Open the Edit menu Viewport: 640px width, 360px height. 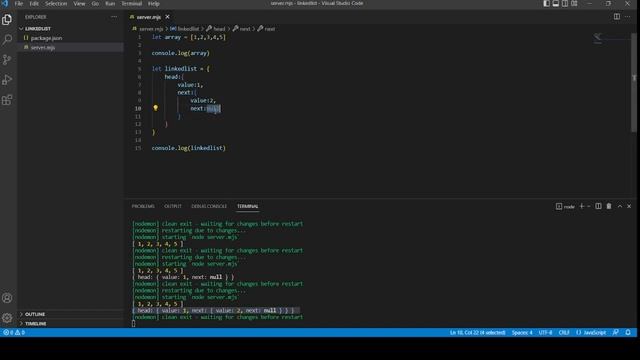tap(34, 4)
